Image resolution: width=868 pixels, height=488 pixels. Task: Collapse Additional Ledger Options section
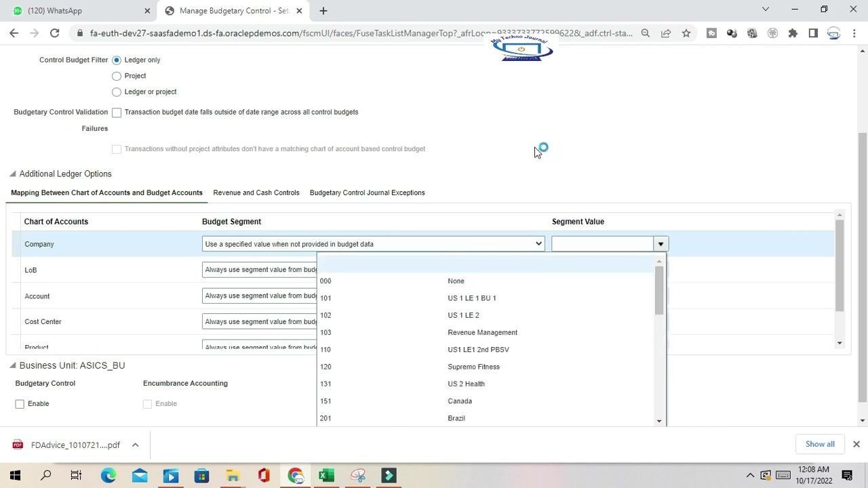pyautogui.click(x=12, y=174)
